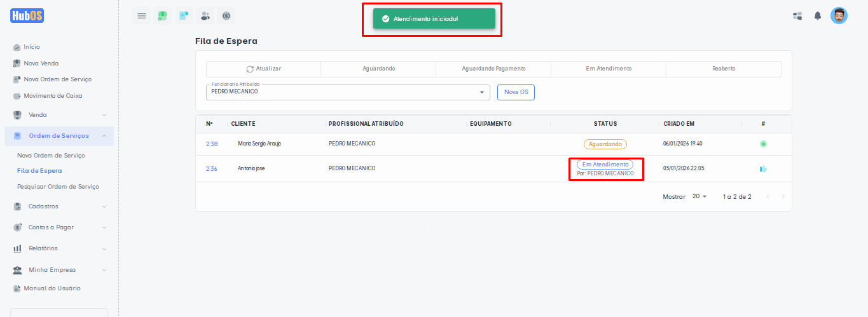Open the customers people icon in toolbar

click(x=205, y=16)
